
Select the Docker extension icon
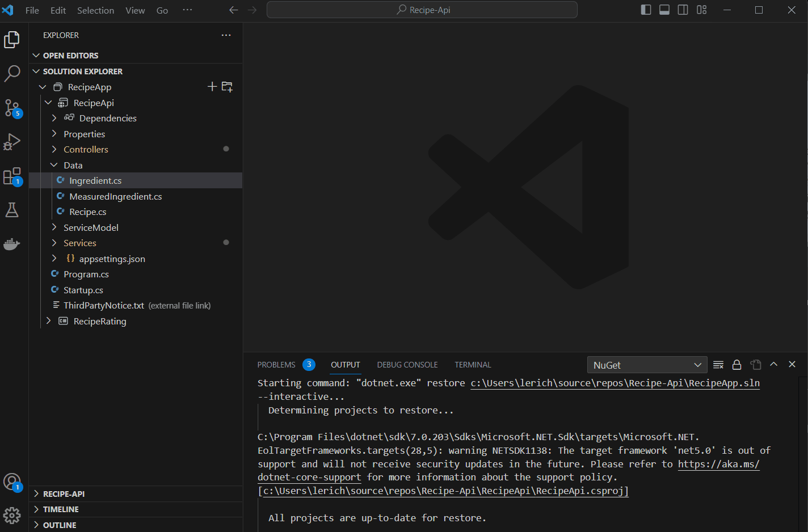(x=12, y=244)
